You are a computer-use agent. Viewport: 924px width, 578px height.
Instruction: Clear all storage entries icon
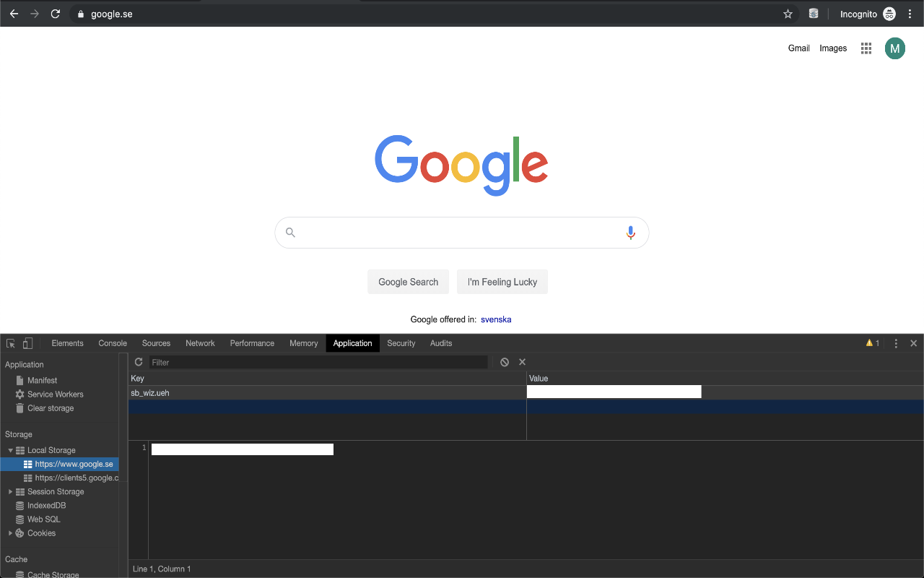[x=505, y=362]
